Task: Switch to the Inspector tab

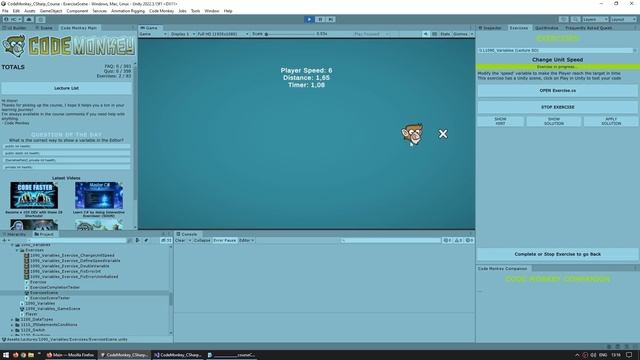Action: coord(490,28)
